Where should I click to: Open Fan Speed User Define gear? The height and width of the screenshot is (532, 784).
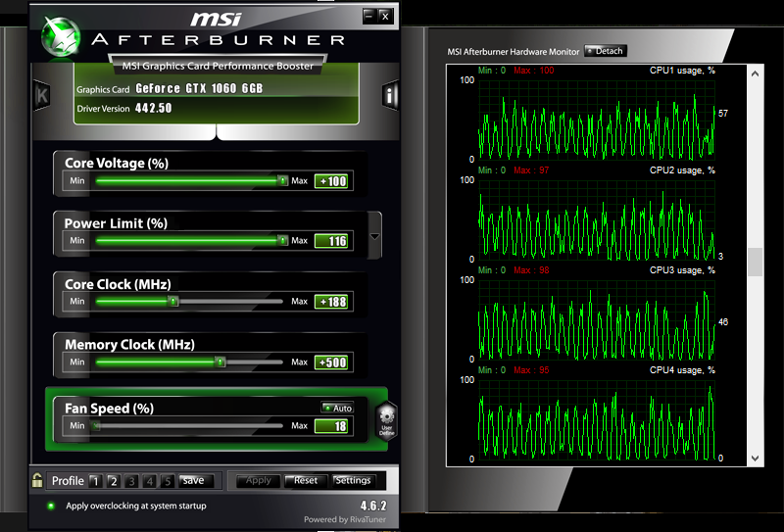pos(386,420)
